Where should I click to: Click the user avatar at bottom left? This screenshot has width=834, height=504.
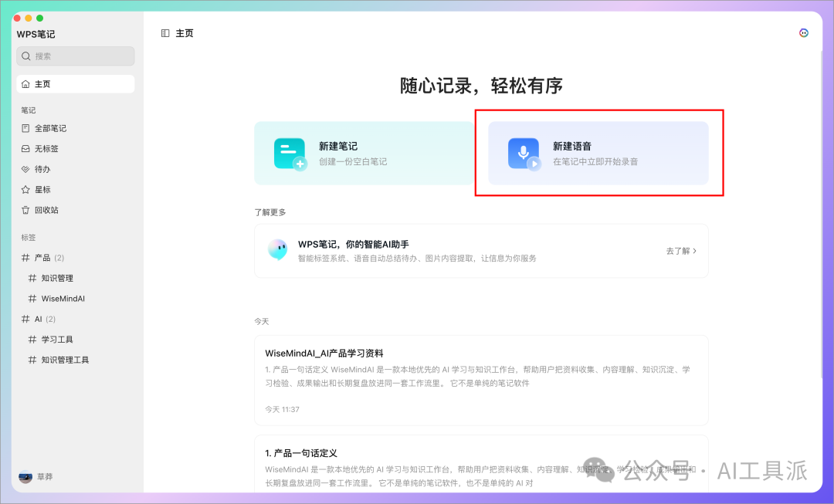[x=25, y=477]
